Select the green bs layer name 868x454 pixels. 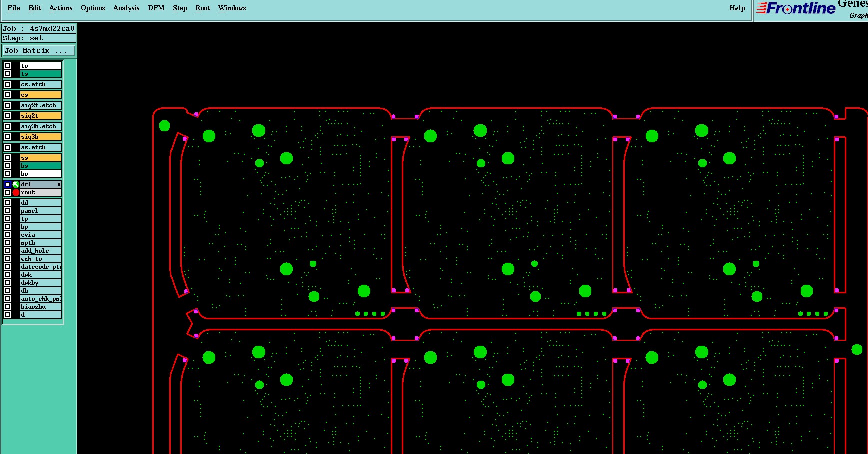tap(41, 166)
